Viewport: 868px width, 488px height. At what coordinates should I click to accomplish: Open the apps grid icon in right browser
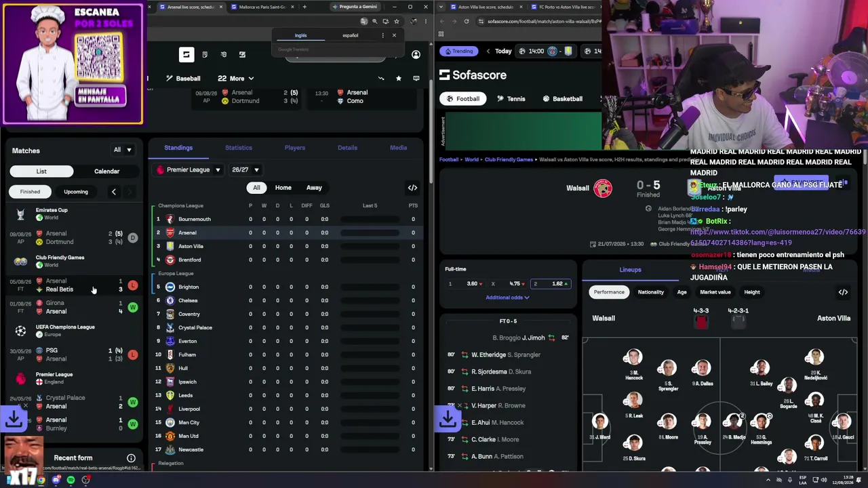tap(441, 33)
